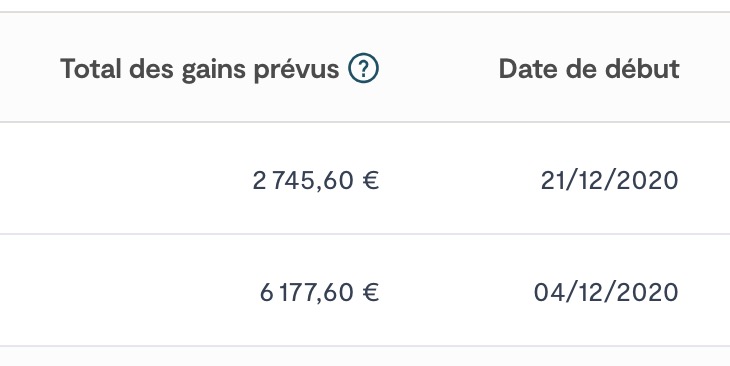Select the row starting 21/12/2020
730x366 pixels.
365,178
